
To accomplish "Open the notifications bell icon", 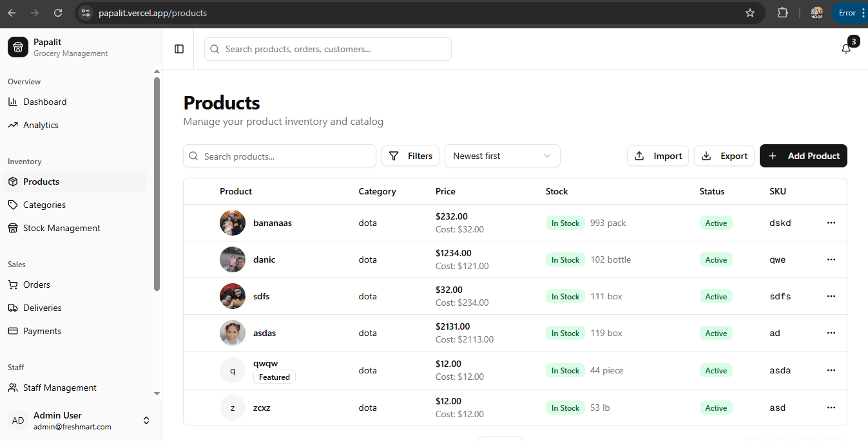I will coord(846,49).
